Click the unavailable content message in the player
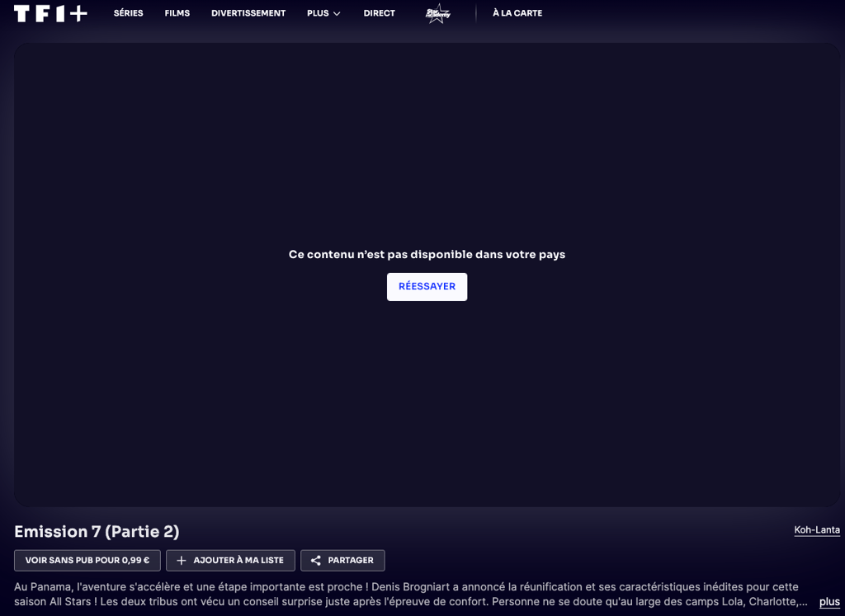Image resolution: width=845 pixels, height=616 pixels. [427, 255]
